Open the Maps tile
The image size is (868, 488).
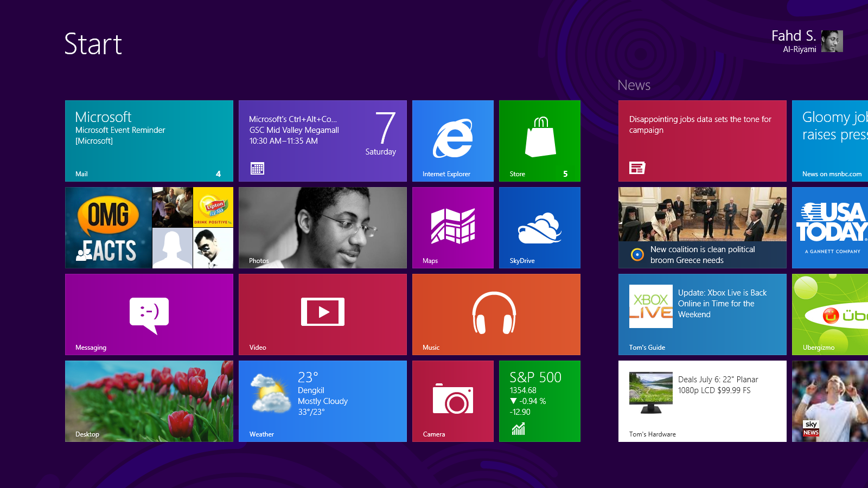pos(452,227)
